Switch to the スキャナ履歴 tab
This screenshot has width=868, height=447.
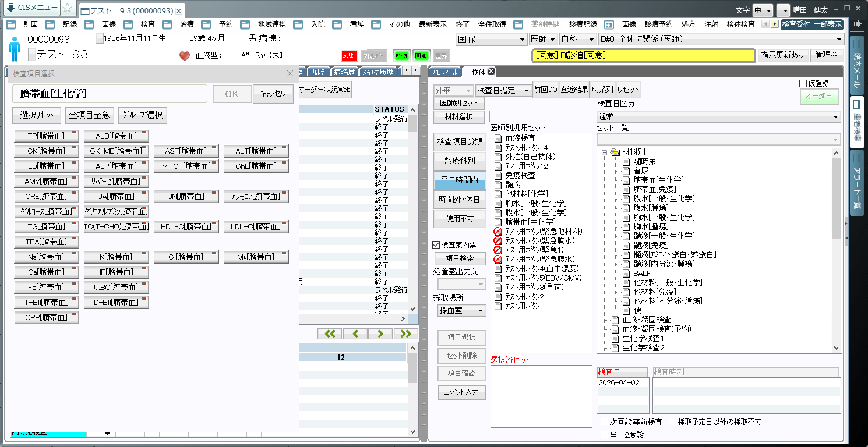tap(377, 72)
